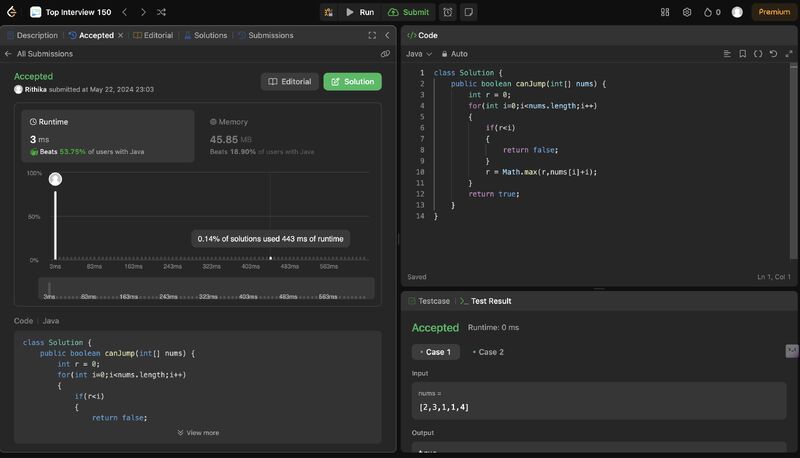Screen dimensions: 800x458
Task: Click the 'Ln 1, Col 1' cursor status
Action: (x=773, y=277)
